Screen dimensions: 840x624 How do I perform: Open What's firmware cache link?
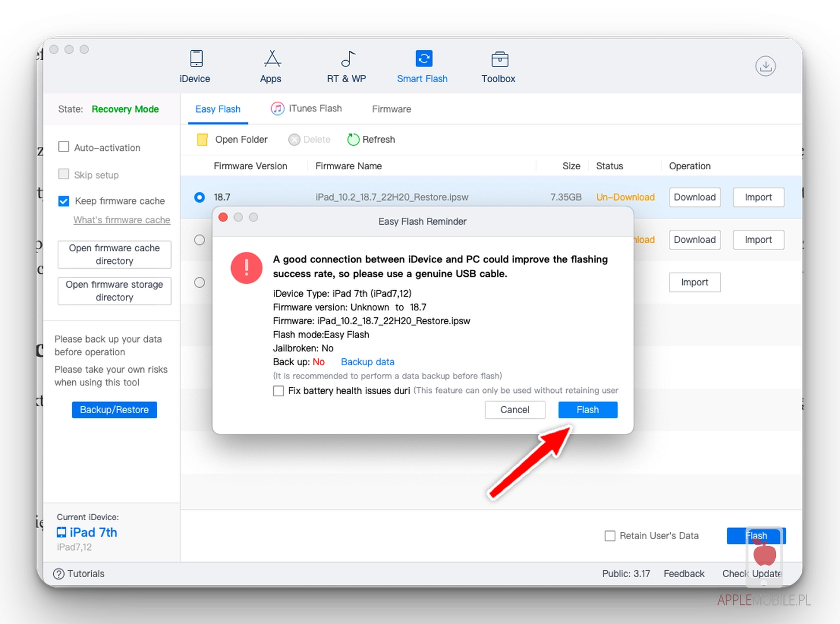(121, 220)
